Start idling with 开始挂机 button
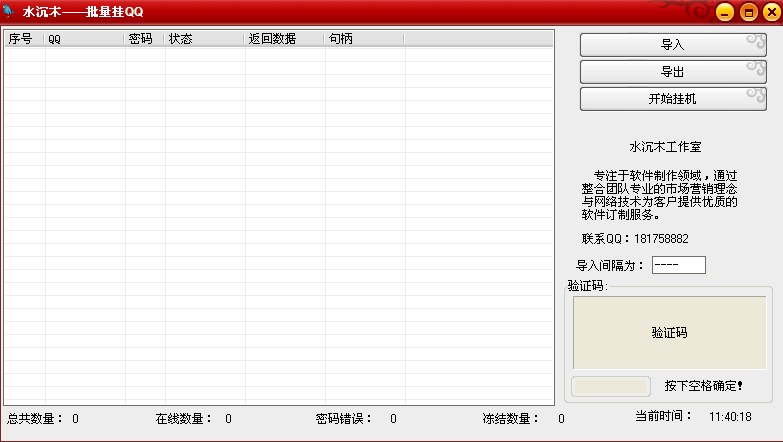 [673, 99]
